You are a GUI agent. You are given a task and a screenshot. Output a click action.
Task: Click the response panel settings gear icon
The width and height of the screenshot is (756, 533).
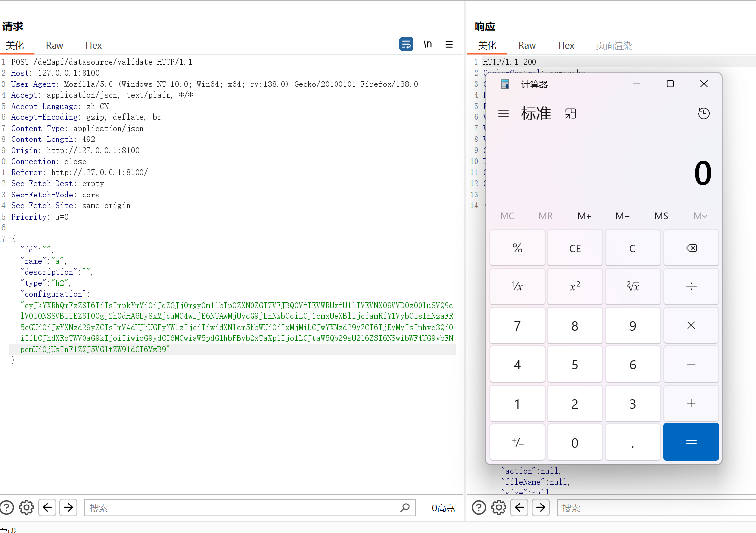pos(499,507)
